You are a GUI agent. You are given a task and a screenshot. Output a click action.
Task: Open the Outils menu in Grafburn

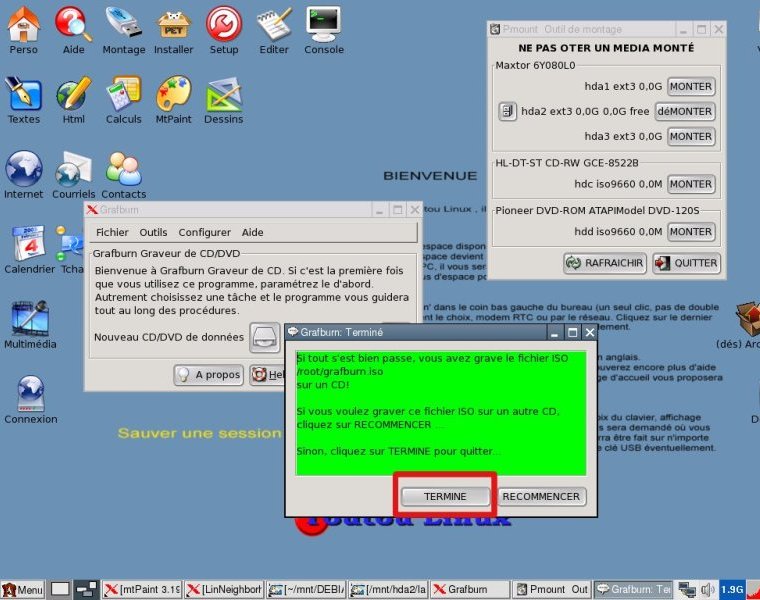point(153,232)
